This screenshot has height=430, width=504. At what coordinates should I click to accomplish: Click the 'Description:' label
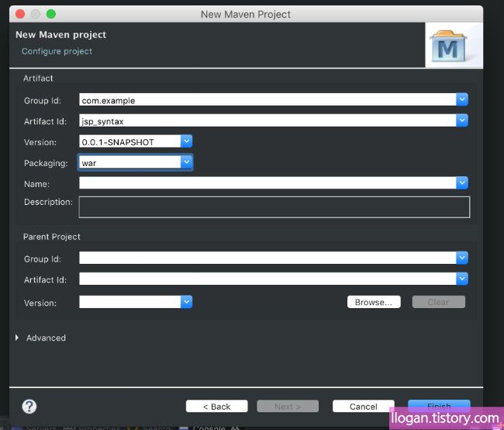tap(48, 202)
